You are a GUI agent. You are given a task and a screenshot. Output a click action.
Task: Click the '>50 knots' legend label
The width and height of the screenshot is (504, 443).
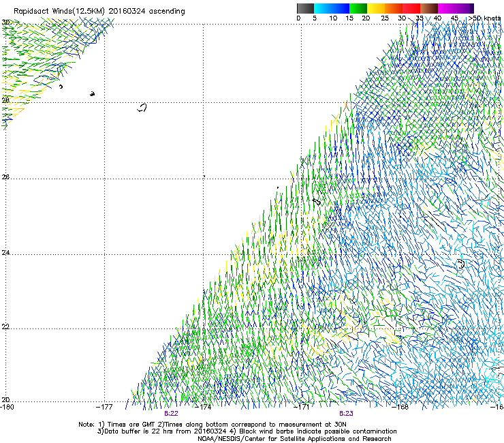(484, 18)
